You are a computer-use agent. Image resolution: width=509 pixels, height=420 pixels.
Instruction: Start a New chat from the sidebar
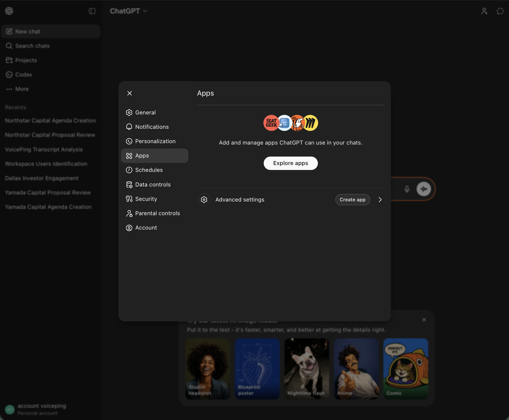[27, 31]
